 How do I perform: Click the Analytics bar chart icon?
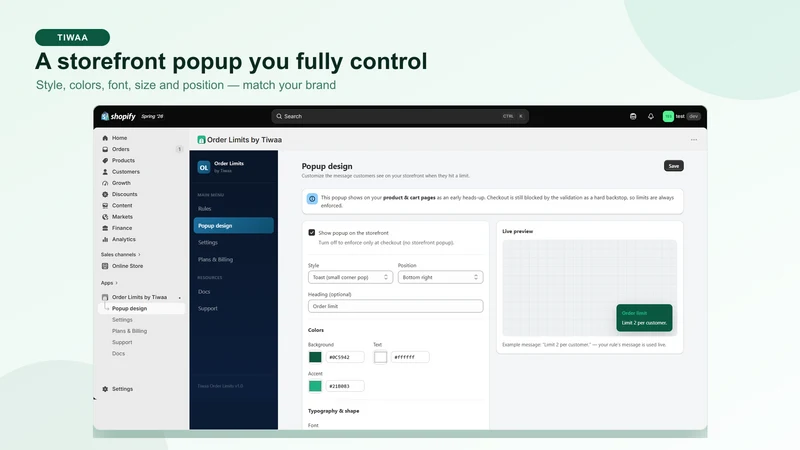[105, 239]
